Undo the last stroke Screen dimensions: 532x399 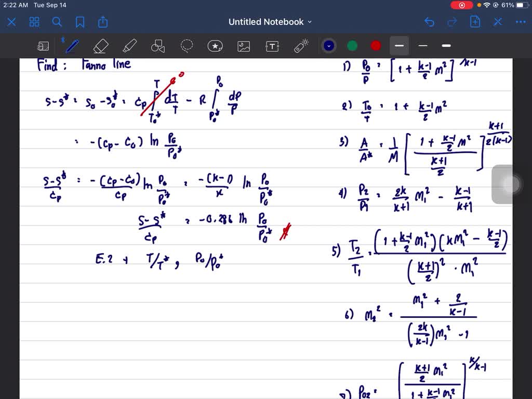pos(429,22)
